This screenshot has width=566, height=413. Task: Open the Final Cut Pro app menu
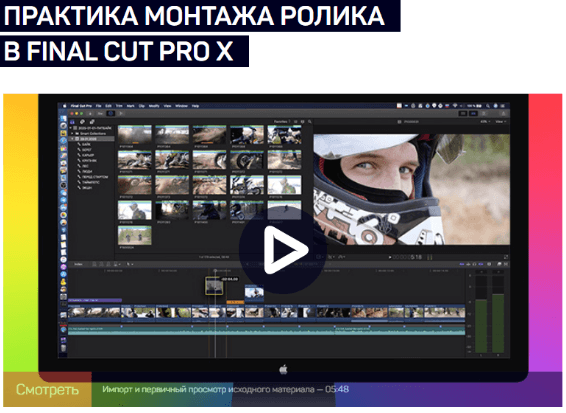(x=81, y=106)
